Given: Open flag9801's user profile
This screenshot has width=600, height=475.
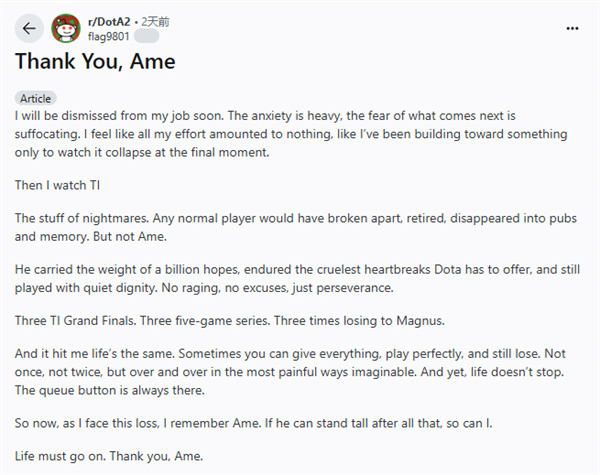Looking at the screenshot, I should point(108,35).
